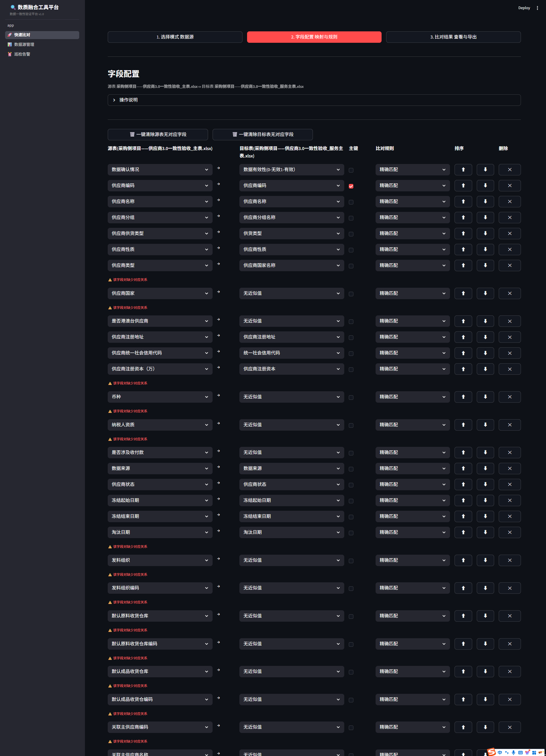
Task: Move the 淘汰日期 row down
Action: (485, 532)
